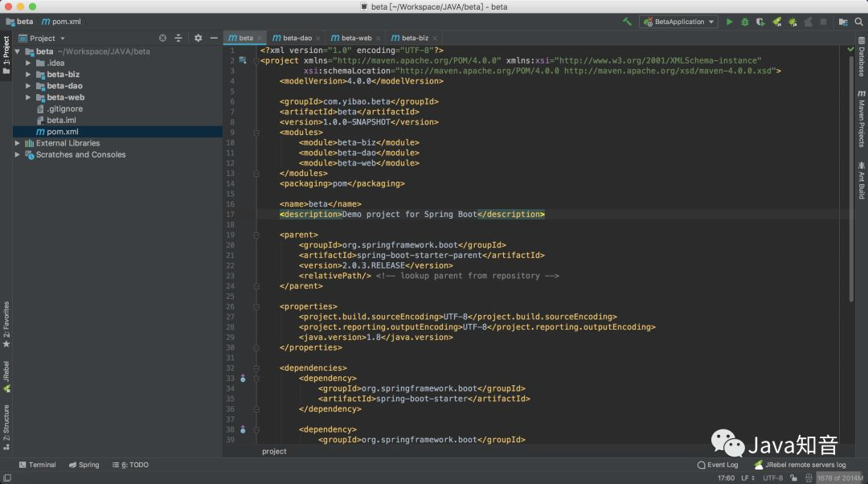Viewport: 868px width, 484px height.
Task: Click pom.xml breadcrumb in navigation bar
Action: [x=61, y=22]
